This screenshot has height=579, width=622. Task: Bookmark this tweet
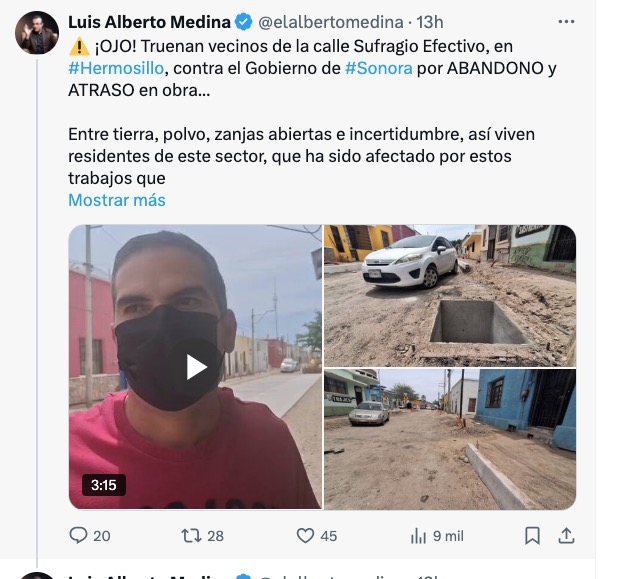click(x=532, y=536)
